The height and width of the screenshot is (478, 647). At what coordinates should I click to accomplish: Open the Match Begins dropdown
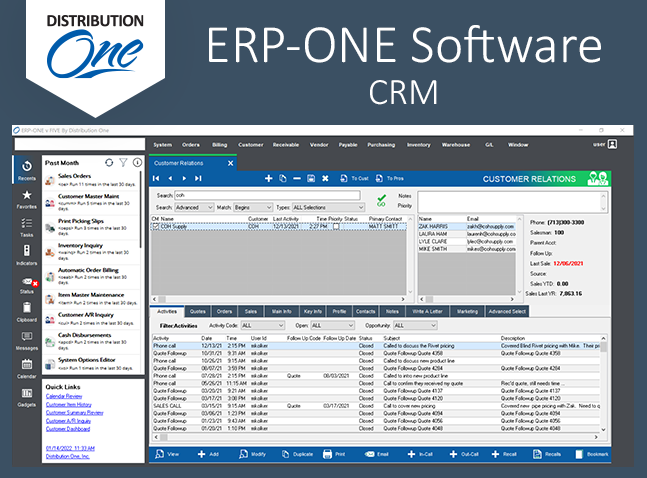253,207
